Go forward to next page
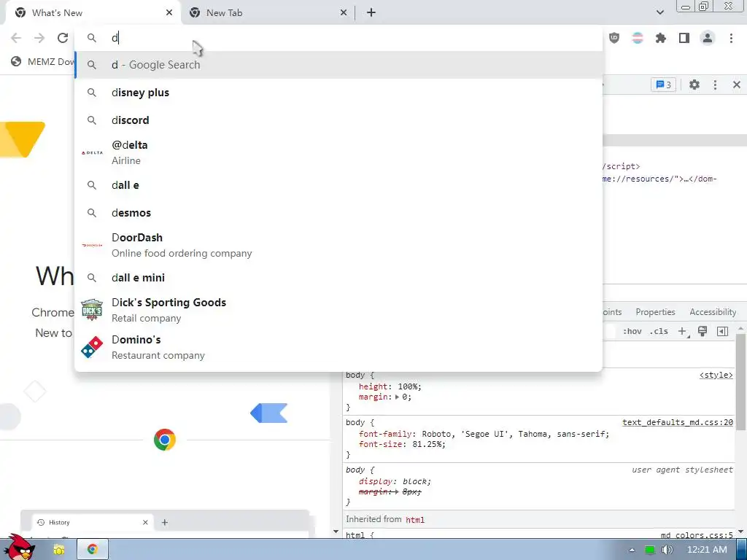 pyautogui.click(x=39, y=38)
